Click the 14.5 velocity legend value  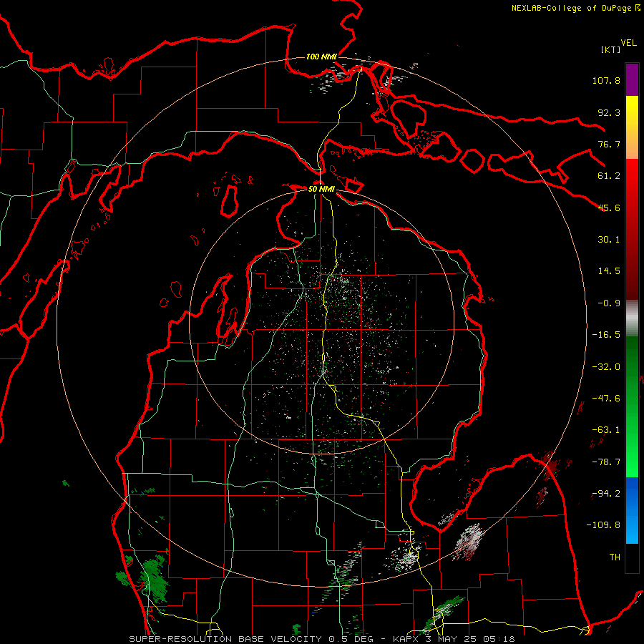pos(609,271)
